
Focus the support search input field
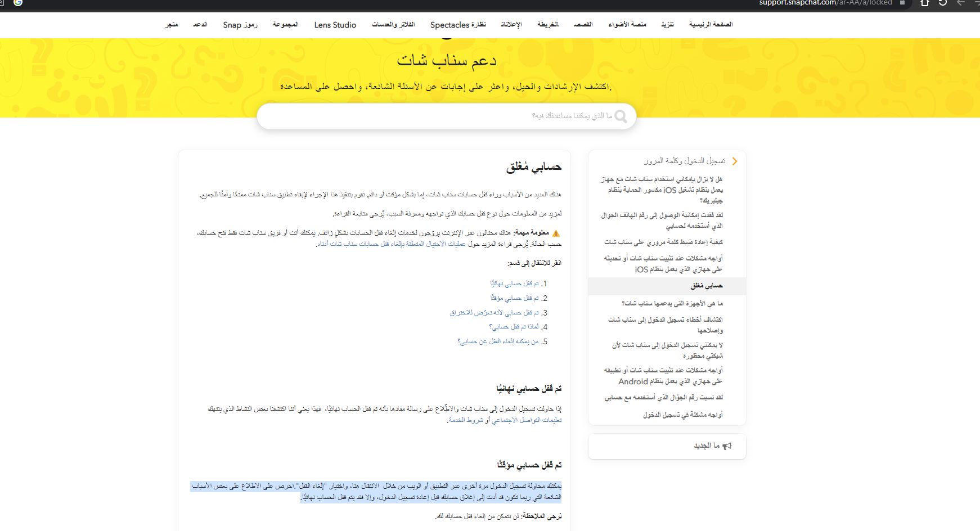pos(446,116)
